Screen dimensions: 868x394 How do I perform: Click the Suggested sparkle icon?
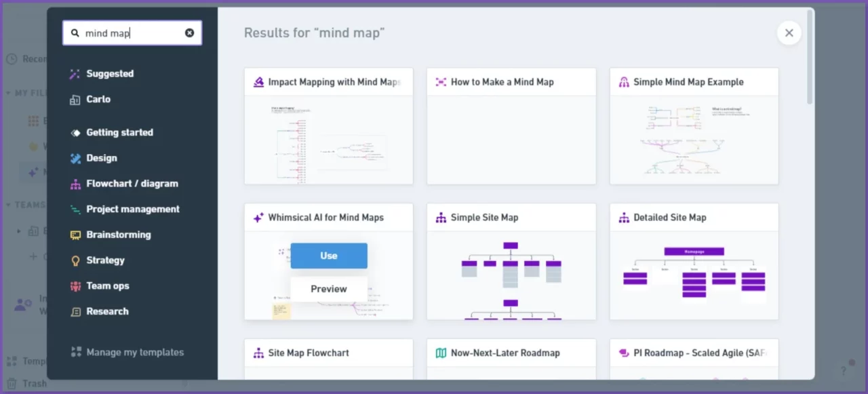click(x=75, y=73)
